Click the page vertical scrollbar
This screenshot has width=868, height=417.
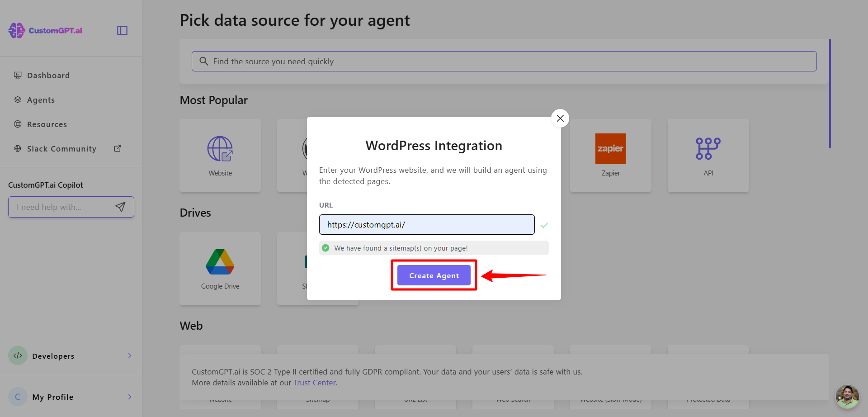click(830, 94)
